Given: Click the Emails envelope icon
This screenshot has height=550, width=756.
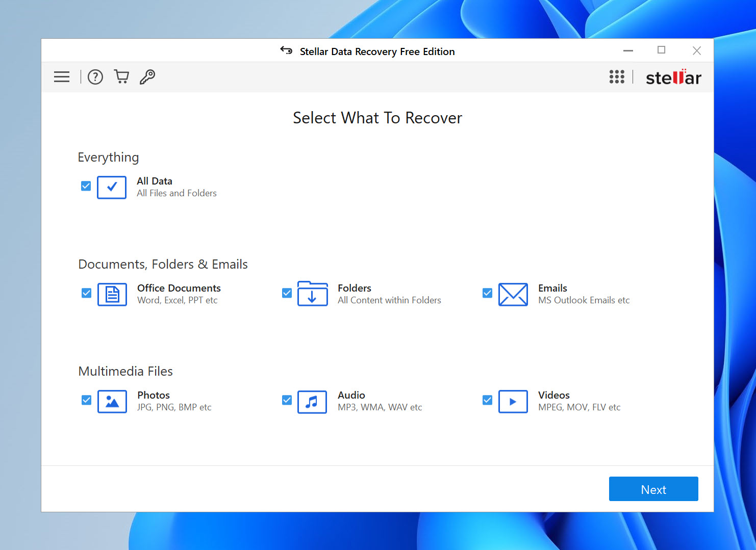Looking at the screenshot, I should [x=513, y=294].
